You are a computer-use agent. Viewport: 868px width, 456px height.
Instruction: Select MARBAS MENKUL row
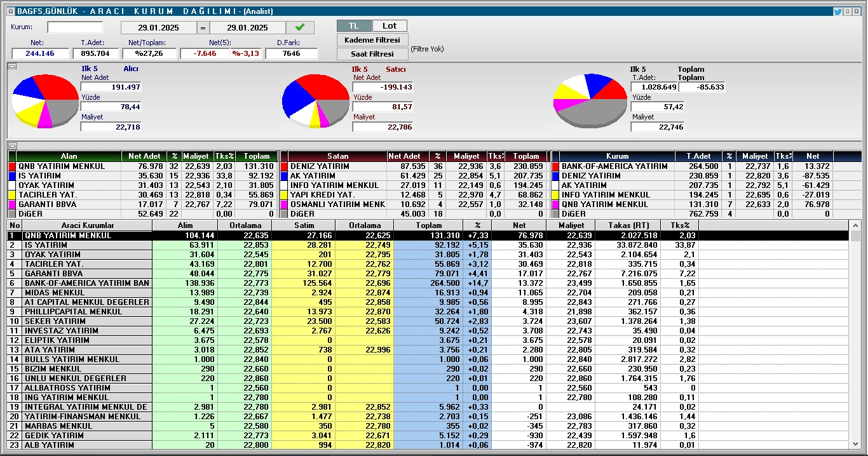point(429,426)
